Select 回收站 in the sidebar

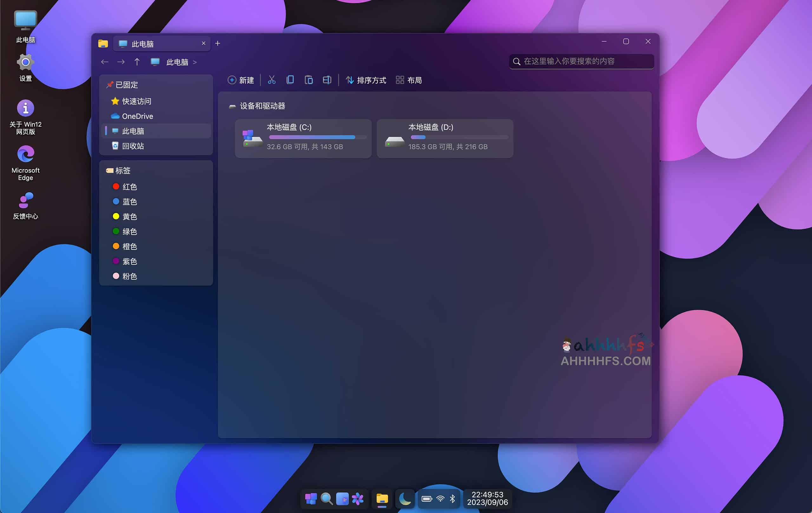click(133, 146)
